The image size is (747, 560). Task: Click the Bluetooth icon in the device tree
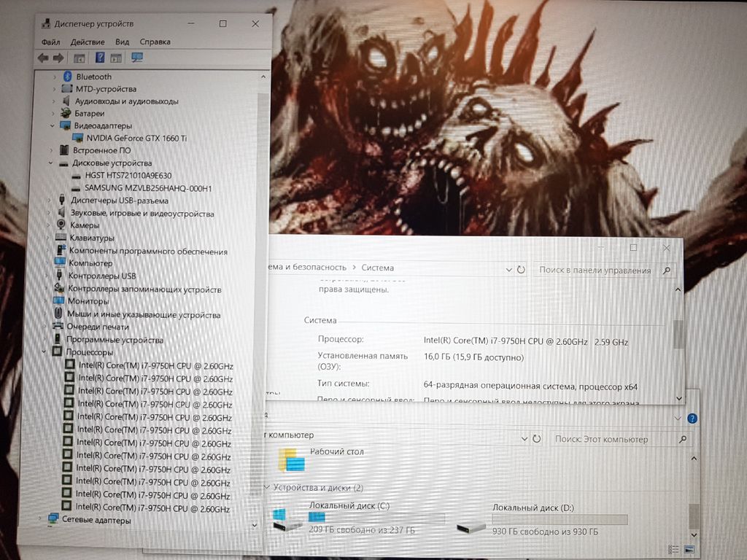coord(67,77)
